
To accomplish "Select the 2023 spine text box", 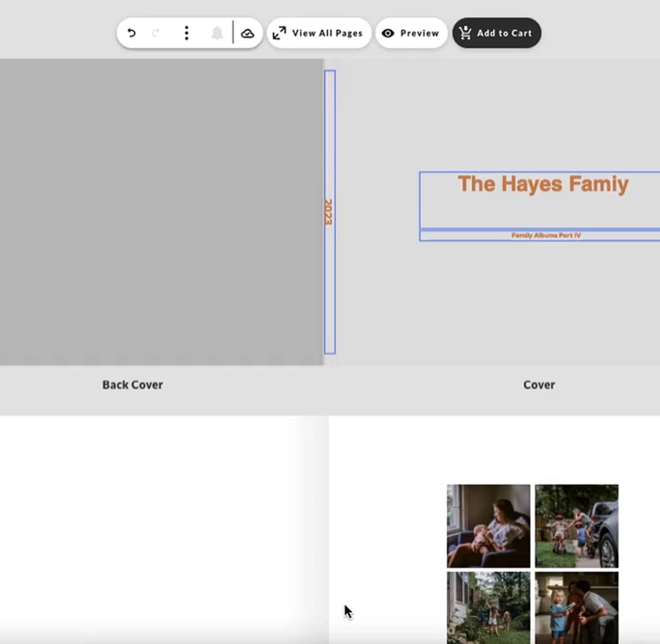I will click(329, 212).
